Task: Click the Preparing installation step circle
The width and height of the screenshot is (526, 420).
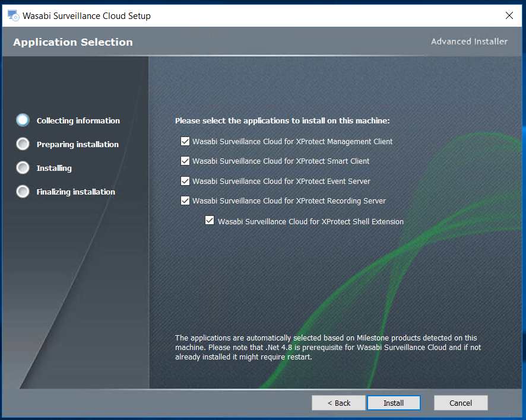Action: (x=23, y=144)
